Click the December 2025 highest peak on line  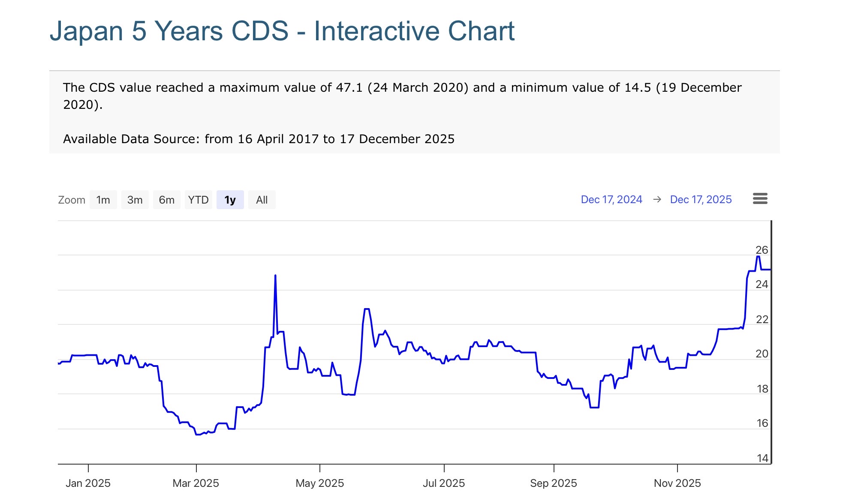tap(758, 257)
